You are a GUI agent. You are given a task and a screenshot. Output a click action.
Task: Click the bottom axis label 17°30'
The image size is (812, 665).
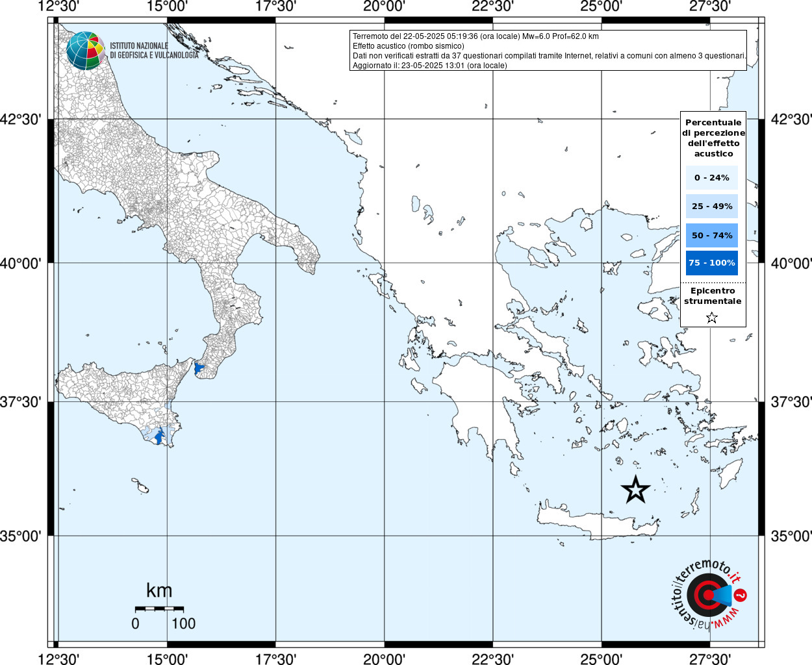[275, 659]
